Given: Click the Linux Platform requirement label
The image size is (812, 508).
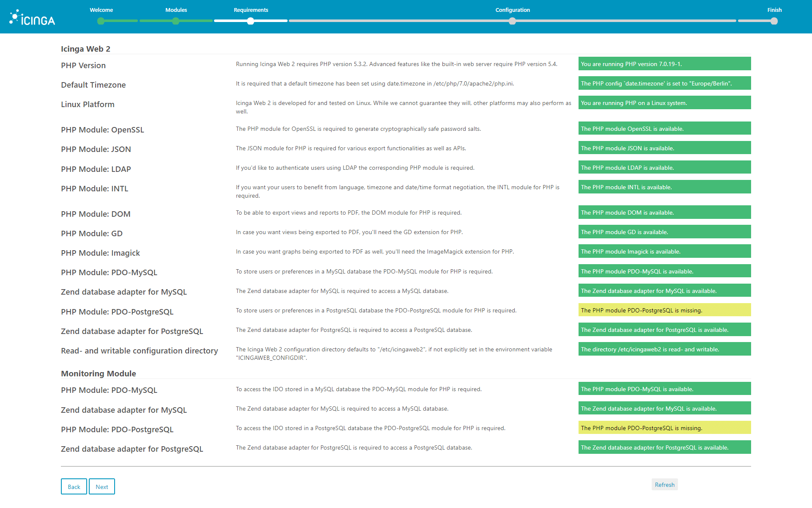Looking at the screenshot, I should (88, 104).
